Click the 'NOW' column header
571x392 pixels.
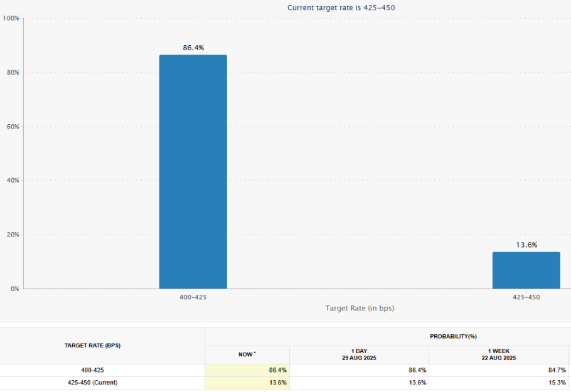pos(246,355)
